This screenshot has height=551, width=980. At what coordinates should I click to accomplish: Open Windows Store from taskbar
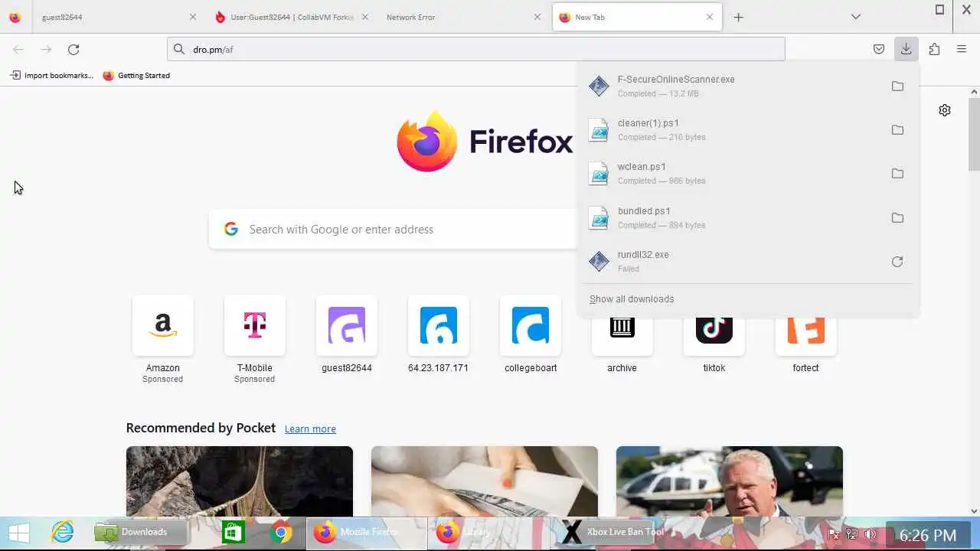click(x=233, y=532)
